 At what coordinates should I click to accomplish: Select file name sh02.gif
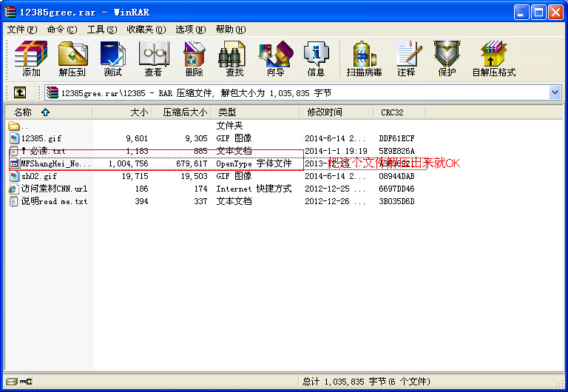click(39, 177)
